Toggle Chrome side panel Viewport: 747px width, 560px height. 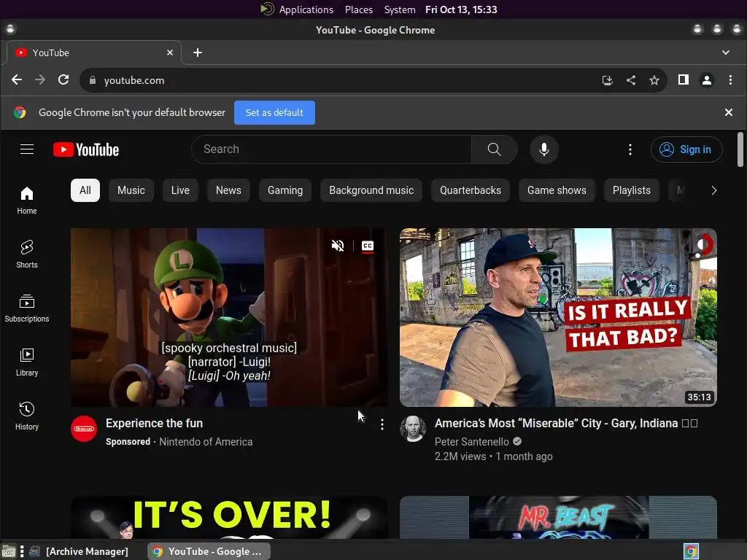point(683,80)
